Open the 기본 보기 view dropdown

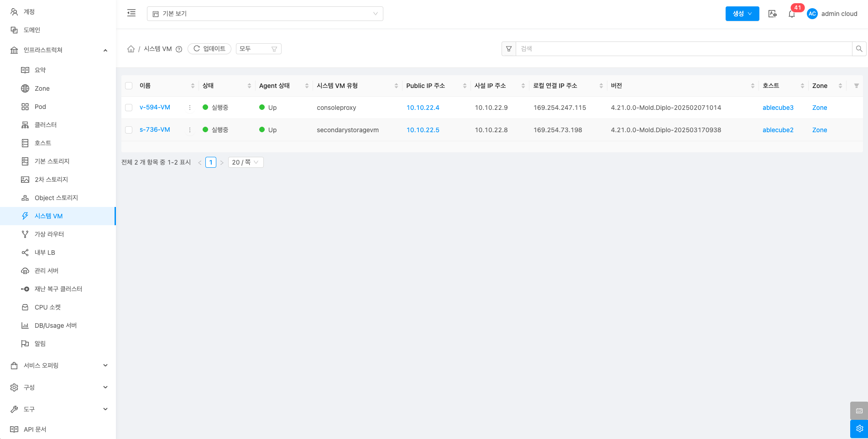pos(265,14)
